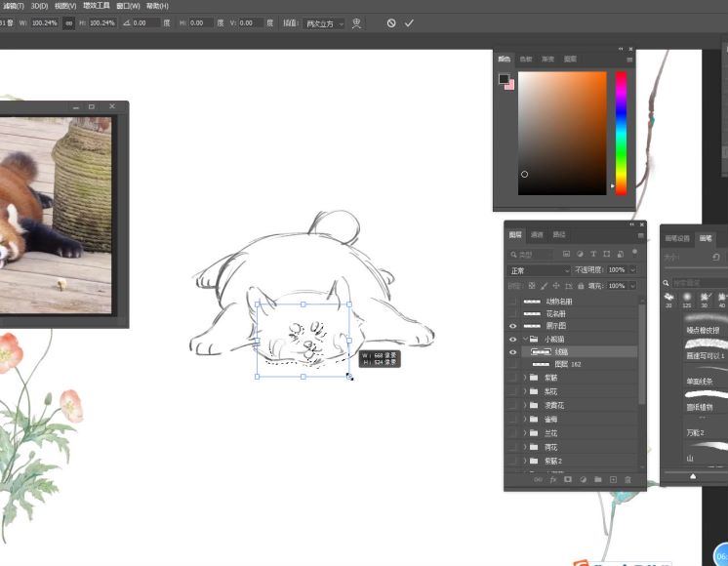The width and height of the screenshot is (728, 566).
Task: Switch to the 色板 tab in color panel
Action: click(526, 59)
